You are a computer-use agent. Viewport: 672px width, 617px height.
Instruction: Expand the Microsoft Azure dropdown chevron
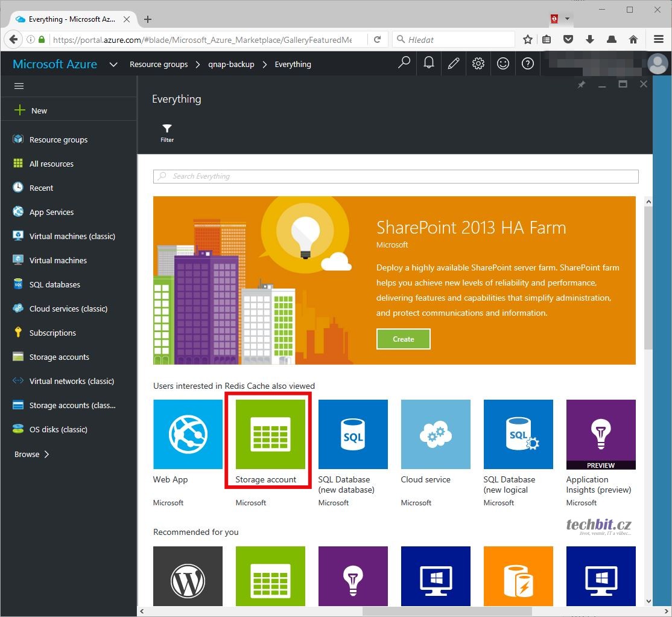pyautogui.click(x=113, y=65)
